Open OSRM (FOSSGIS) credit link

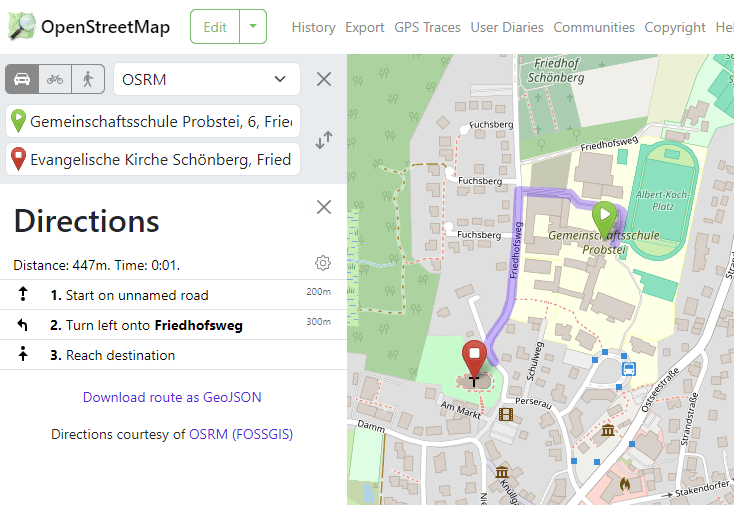[240, 434]
